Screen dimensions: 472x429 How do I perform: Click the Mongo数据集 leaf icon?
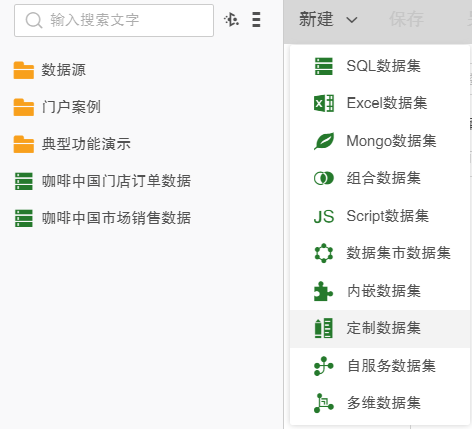pyautogui.click(x=324, y=141)
